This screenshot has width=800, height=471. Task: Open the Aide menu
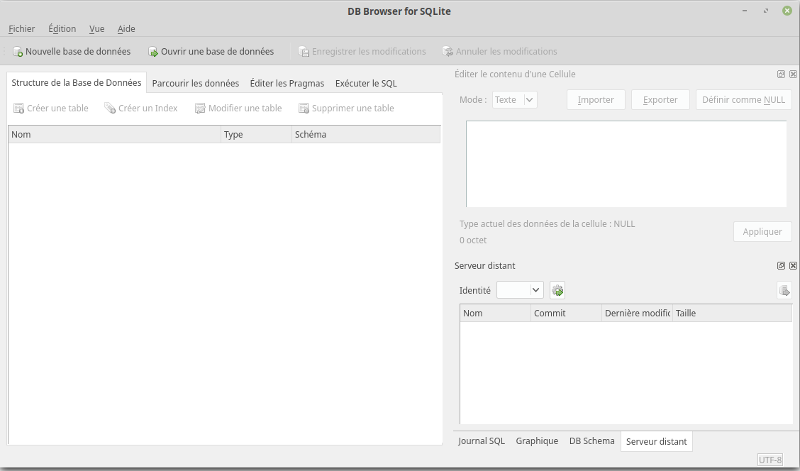(x=126, y=29)
